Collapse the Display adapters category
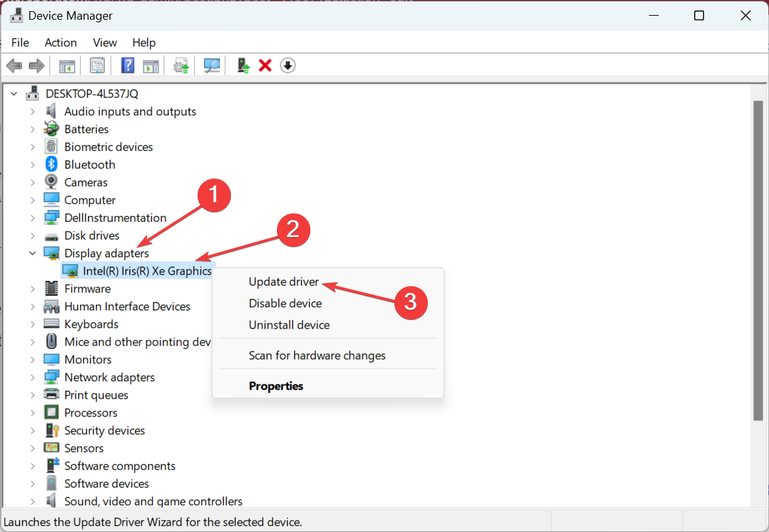This screenshot has height=532, width=769. pyautogui.click(x=32, y=253)
